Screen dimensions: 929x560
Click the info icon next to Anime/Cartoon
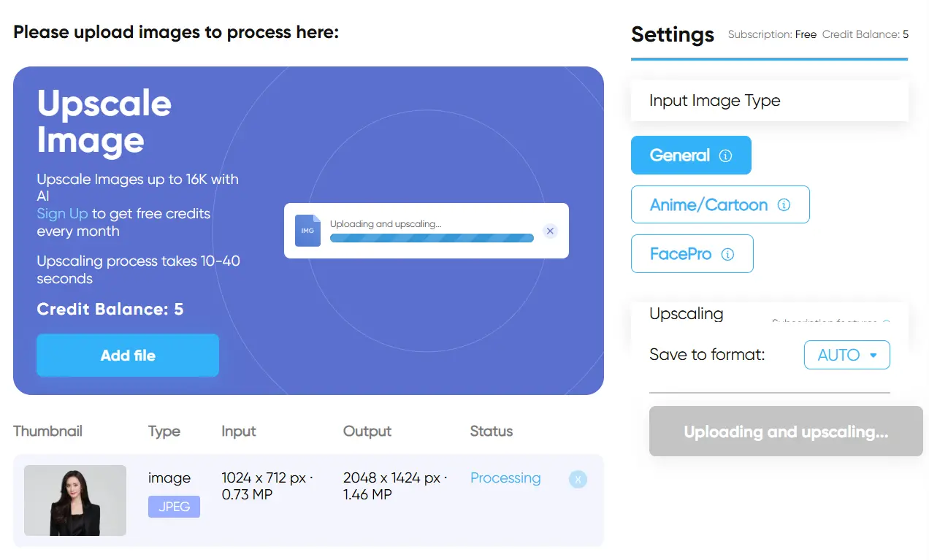[784, 205]
